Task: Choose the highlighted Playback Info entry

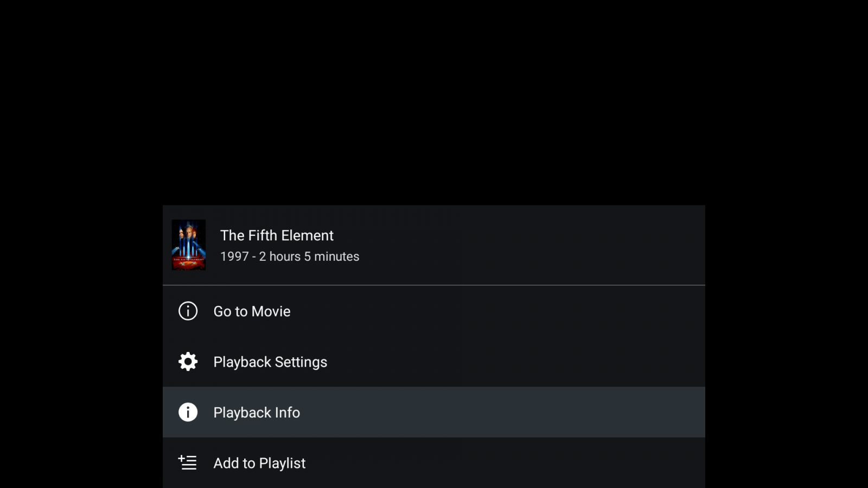Action: 434,412
